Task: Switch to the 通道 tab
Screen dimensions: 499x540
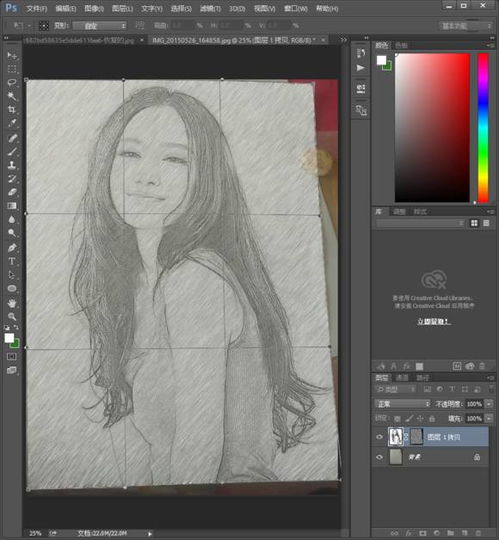Action: (402, 378)
